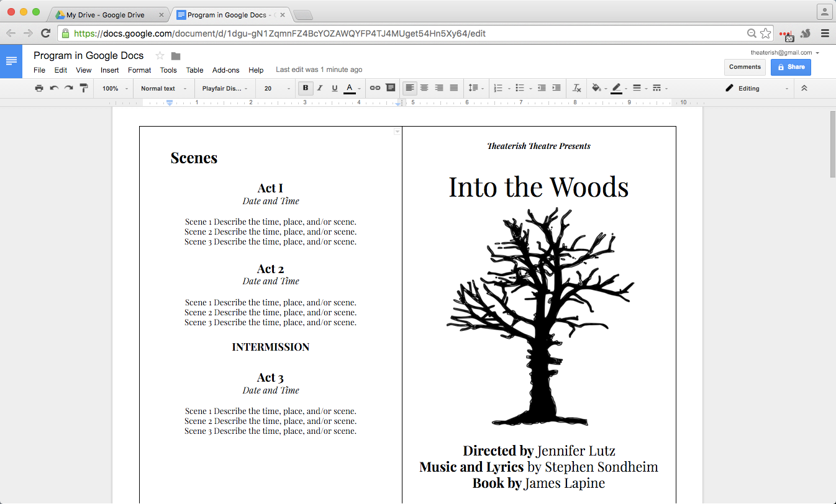
Task: Redo the last undone action
Action: (68, 88)
